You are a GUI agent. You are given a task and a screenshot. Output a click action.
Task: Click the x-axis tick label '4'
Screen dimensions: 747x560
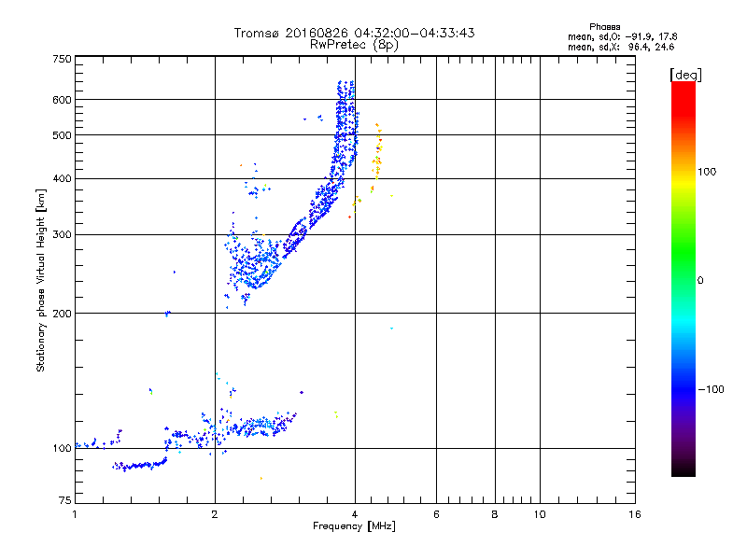tap(355, 514)
